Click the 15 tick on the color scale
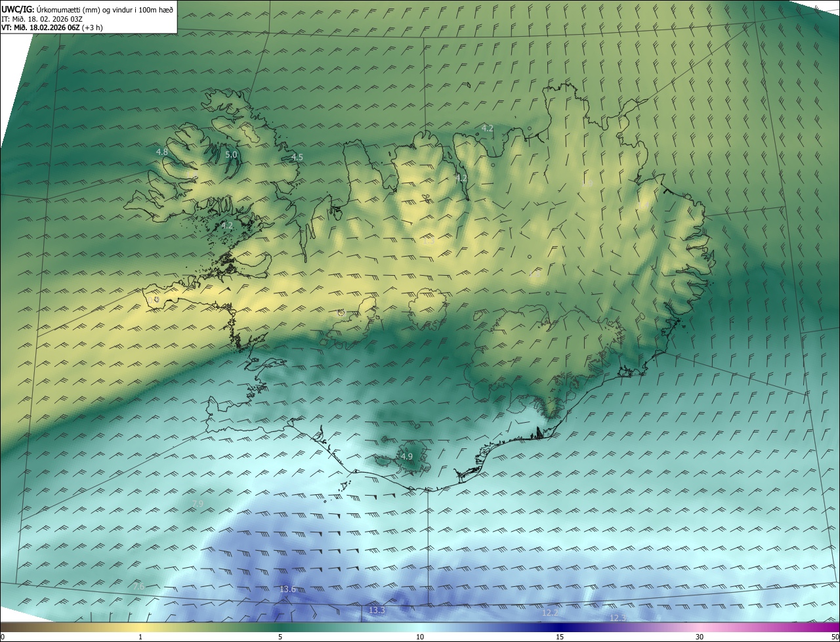Viewport: 840px width, 642px height. (560, 637)
